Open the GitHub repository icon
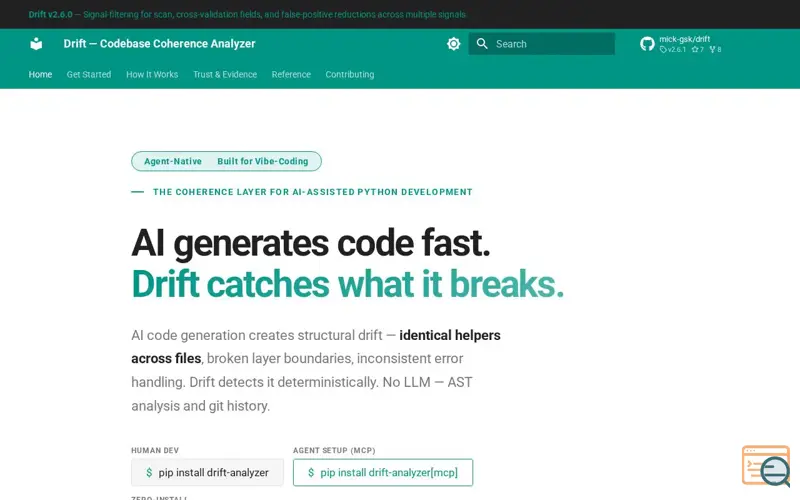 tap(647, 44)
